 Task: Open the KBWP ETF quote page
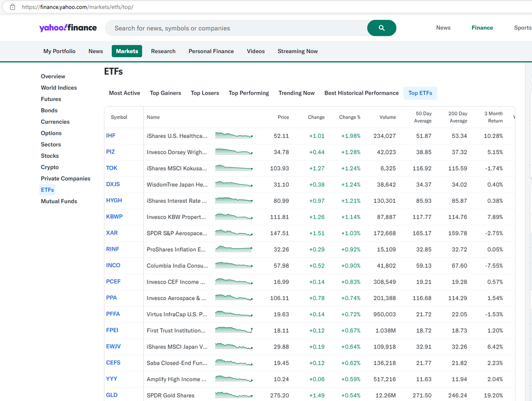point(114,217)
